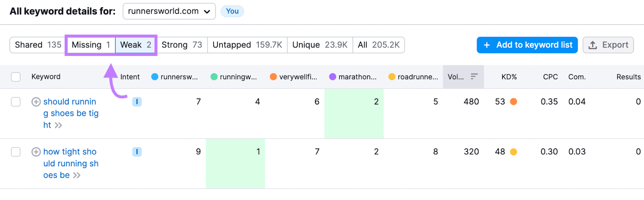This screenshot has height=200, width=644.
Task: Sort by the Volume column
Action: coord(463,77)
